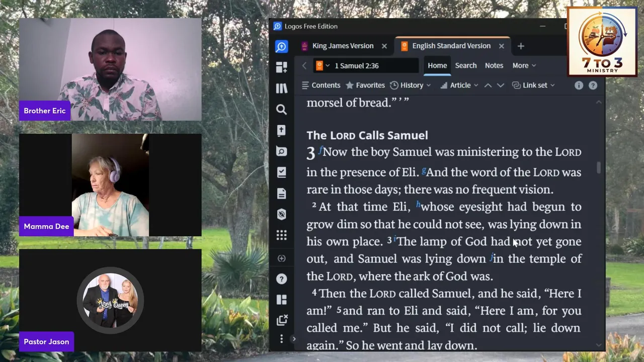Screen dimensions: 644x362
Task: Click Pastor Jason's avatar picture
Action: coord(110,300)
